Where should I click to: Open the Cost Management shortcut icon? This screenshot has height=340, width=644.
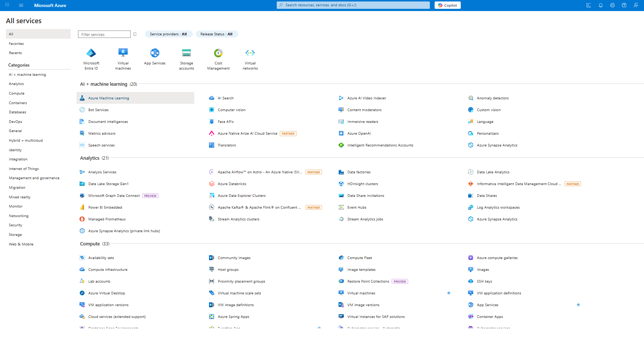(218, 53)
